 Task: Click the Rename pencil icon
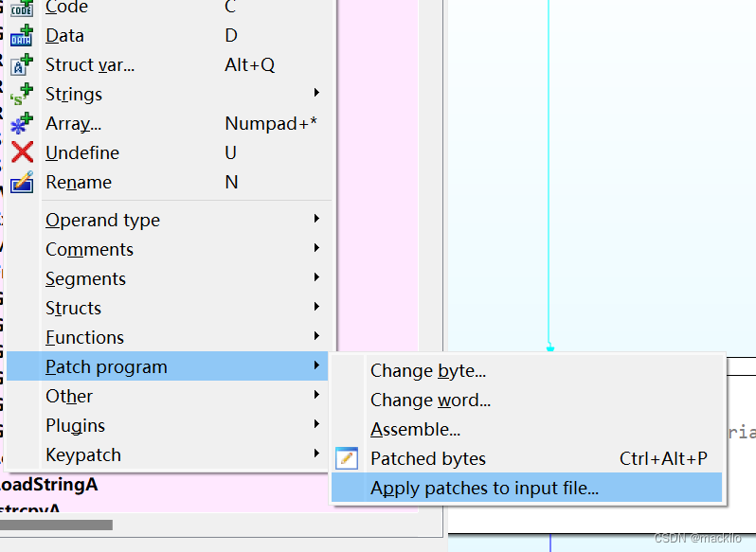coord(22,182)
